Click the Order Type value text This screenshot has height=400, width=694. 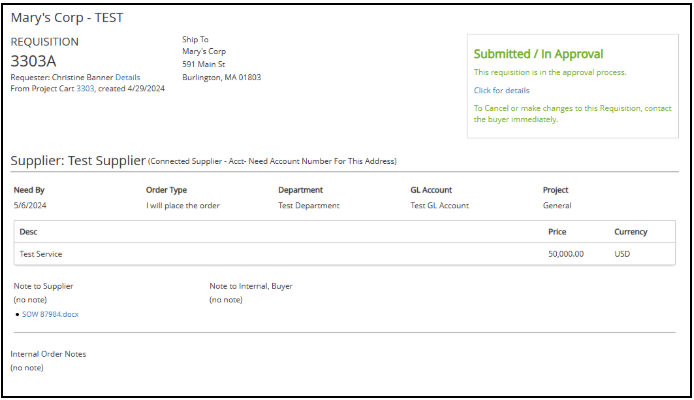[x=183, y=205]
